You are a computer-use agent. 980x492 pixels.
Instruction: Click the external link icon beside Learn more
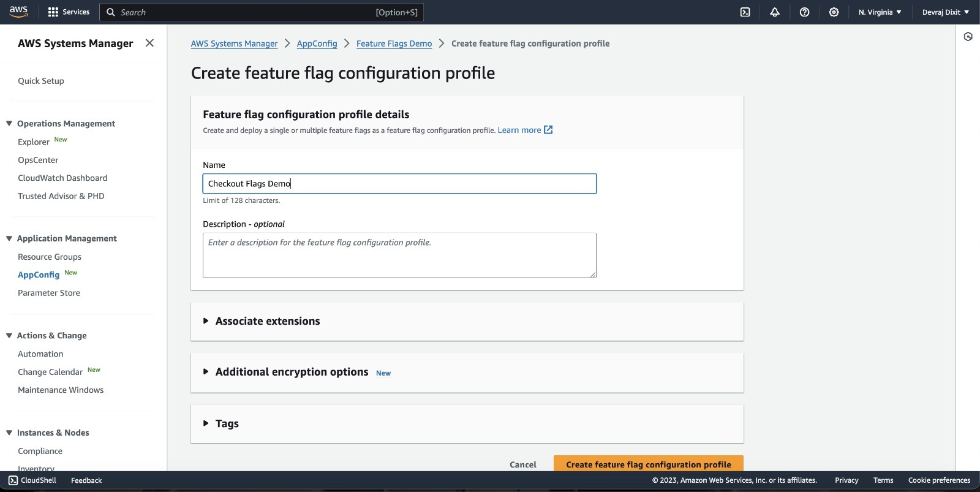[x=548, y=130]
